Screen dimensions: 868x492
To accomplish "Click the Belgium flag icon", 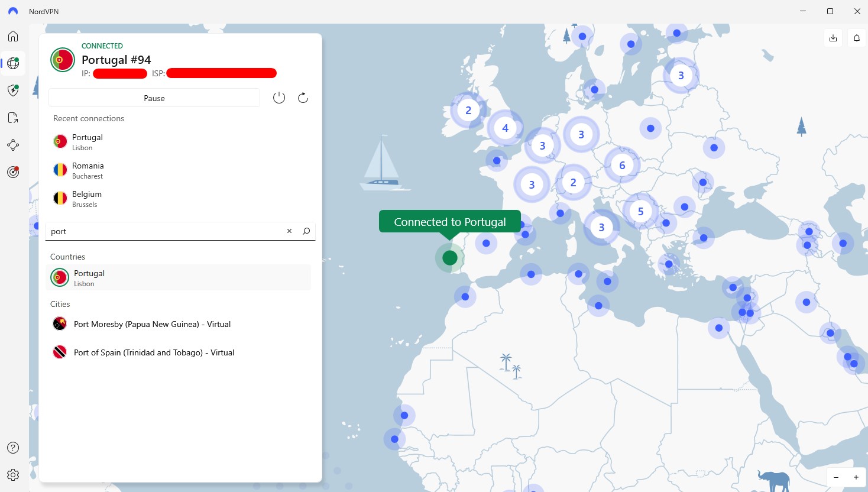I will (60, 199).
